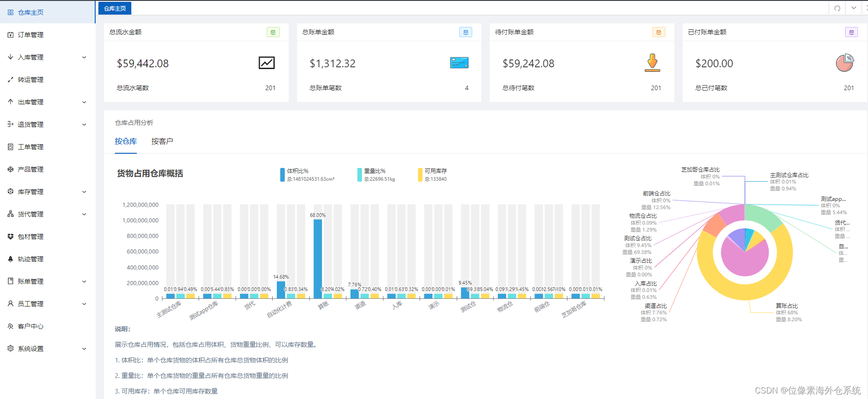This screenshot has height=399, width=868.
Task: Click the 68.00% 算账 volume bar
Action: [x=318, y=259]
